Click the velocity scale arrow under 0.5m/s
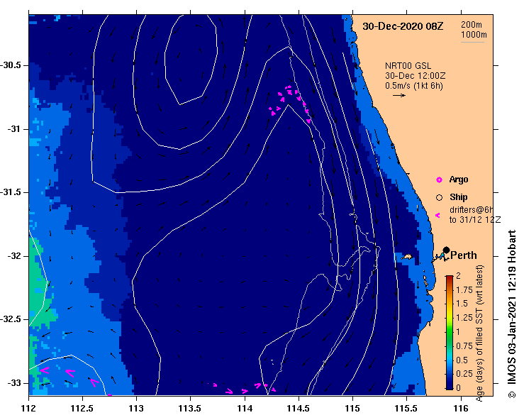 (399, 95)
